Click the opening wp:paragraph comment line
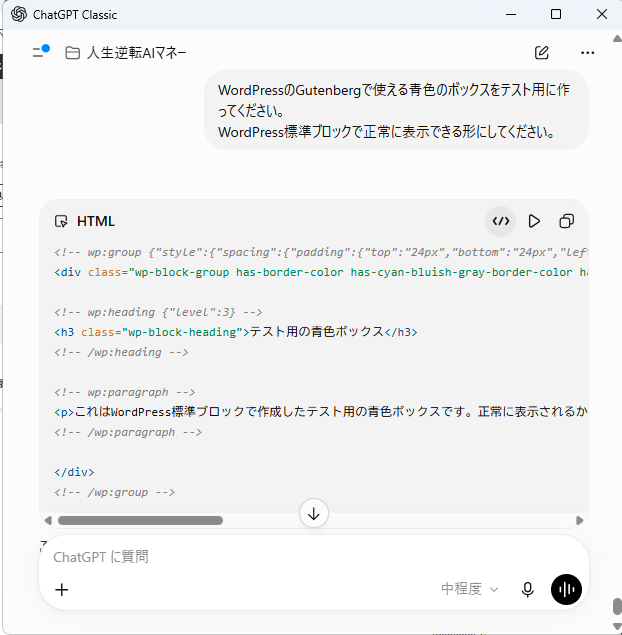This screenshot has height=635, width=622. pyautogui.click(x=125, y=392)
